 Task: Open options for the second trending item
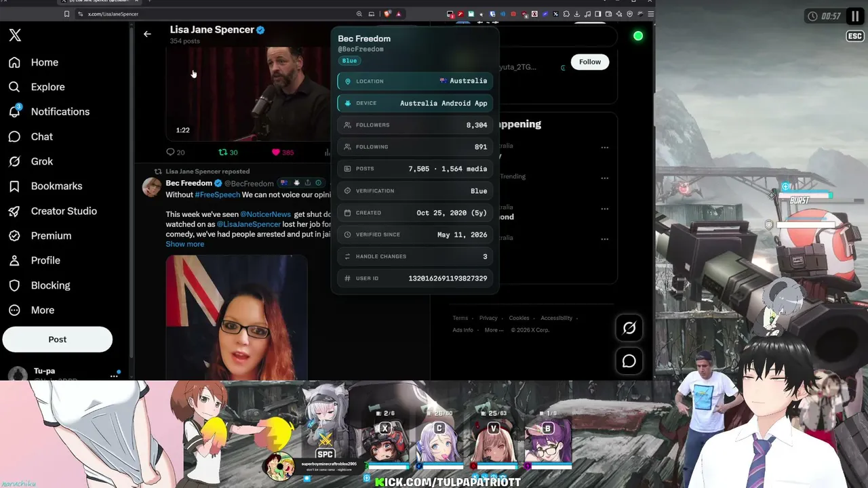[x=604, y=178]
